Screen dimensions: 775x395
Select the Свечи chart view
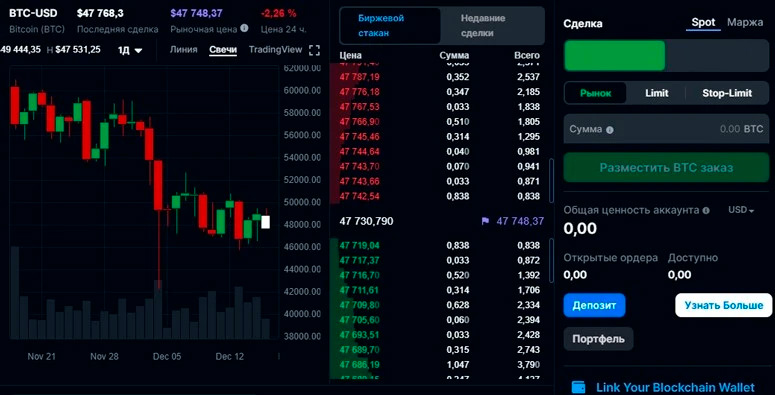pyautogui.click(x=223, y=49)
